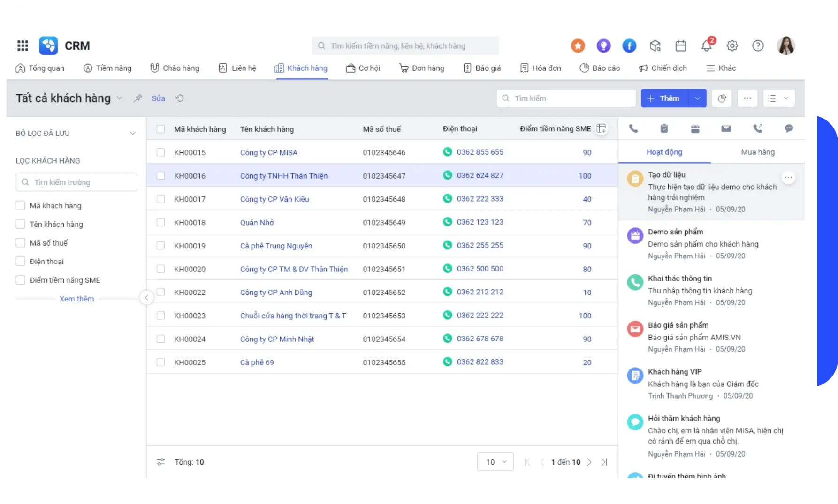Open the help question mark icon
Viewport: 838px width, 504px height.
(x=758, y=45)
